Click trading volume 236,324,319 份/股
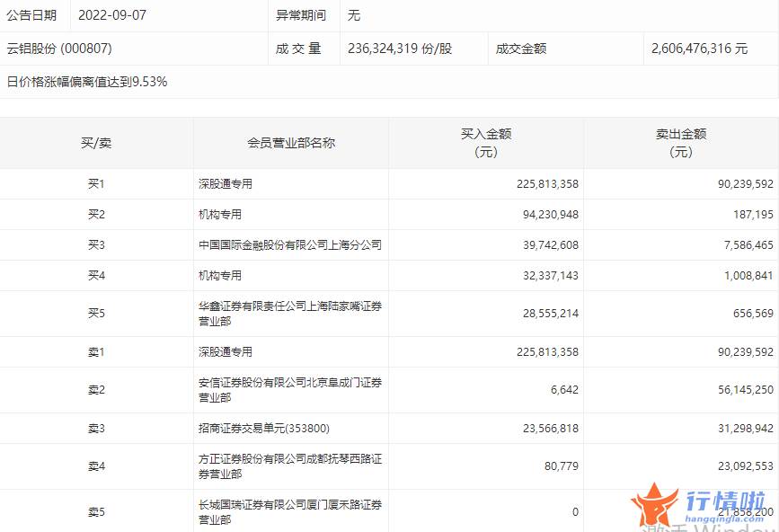The width and height of the screenshot is (779, 532). point(400,49)
